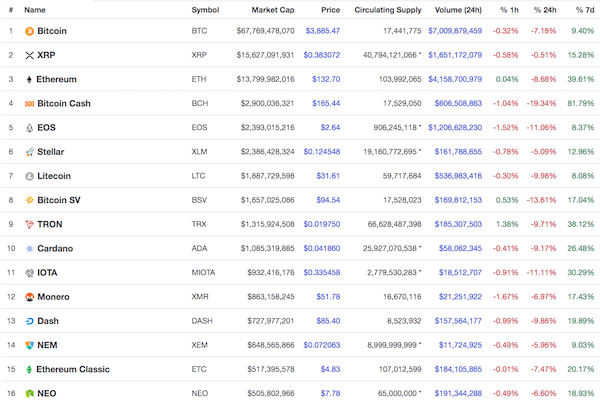Open the Bitcoin SV name link

[x=59, y=200]
